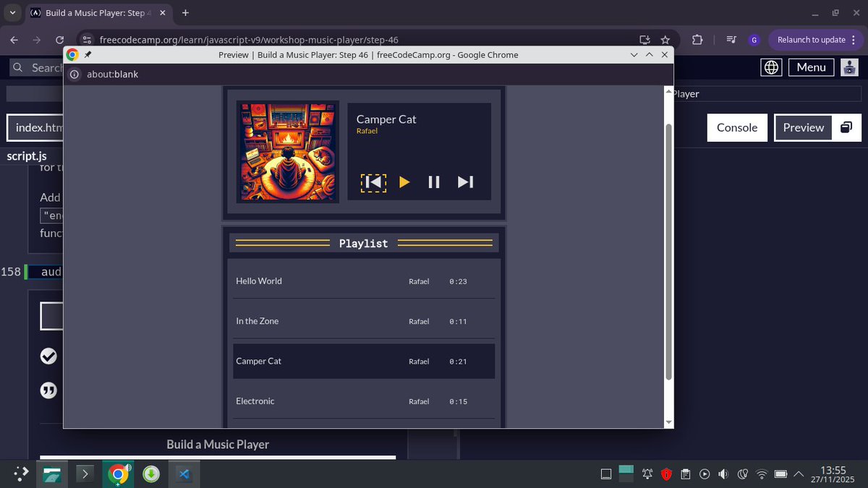Click the detach icon next to Preview
The height and width of the screenshot is (488, 868).
(846, 127)
